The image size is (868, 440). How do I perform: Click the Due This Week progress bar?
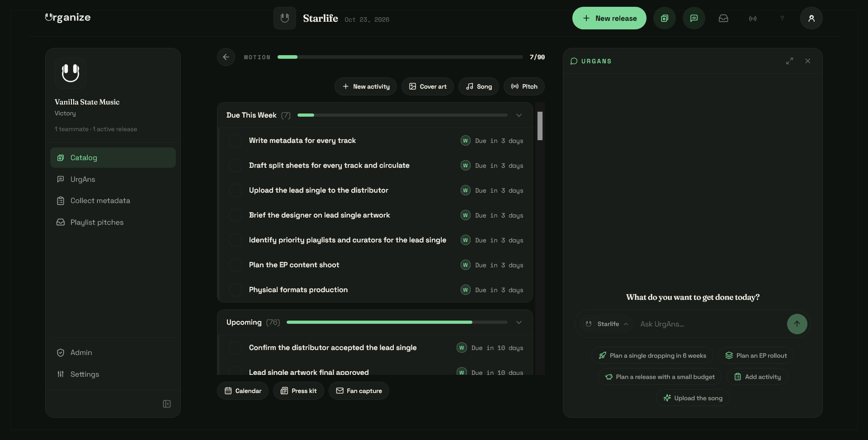pyautogui.click(x=402, y=115)
